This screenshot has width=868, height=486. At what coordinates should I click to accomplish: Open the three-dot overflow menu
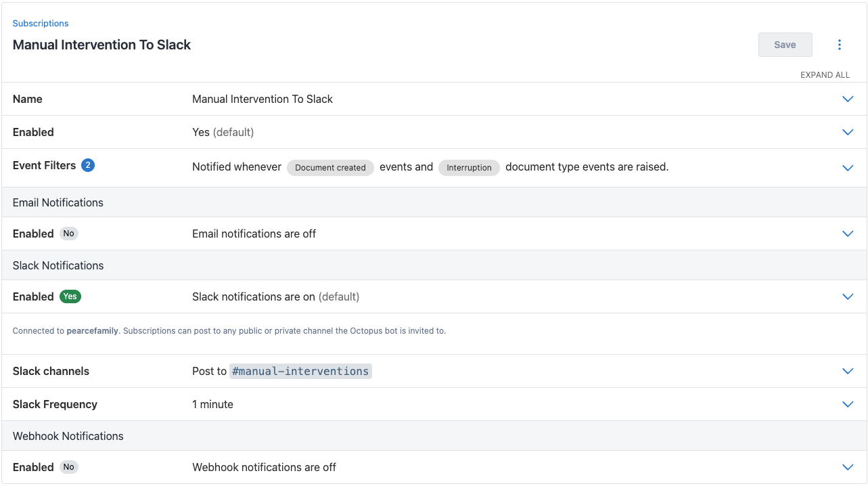pyautogui.click(x=840, y=45)
